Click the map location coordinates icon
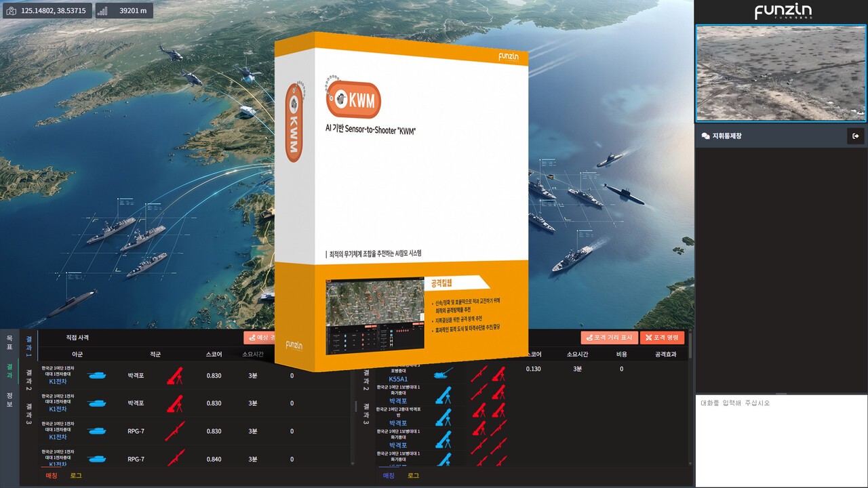This screenshot has height=488, width=868. (12, 11)
